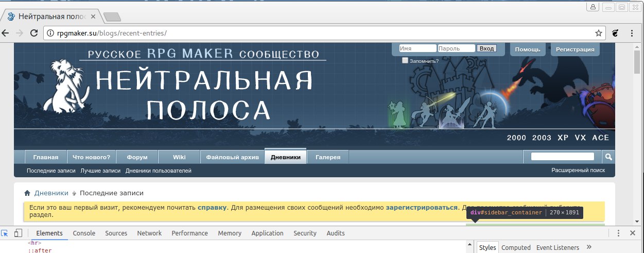Close the DevTools panel
Image resolution: width=644 pixels, height=253 pixels.
click(633, 233)
